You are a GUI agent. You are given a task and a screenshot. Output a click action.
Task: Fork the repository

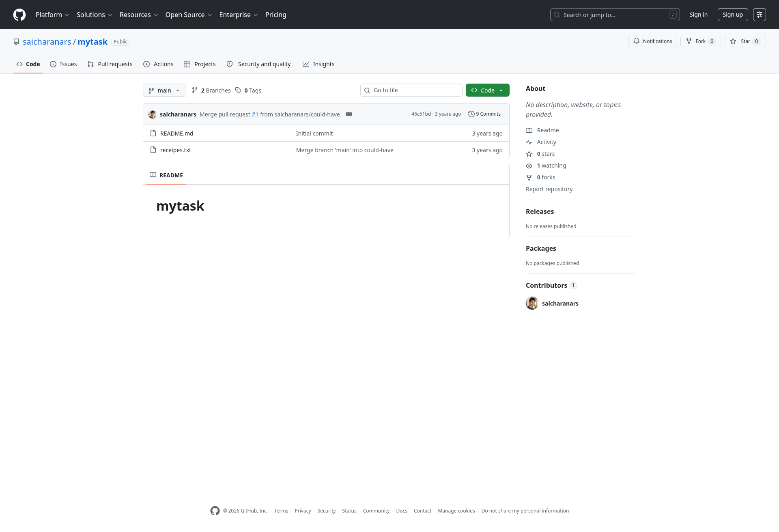pos(701,41)
